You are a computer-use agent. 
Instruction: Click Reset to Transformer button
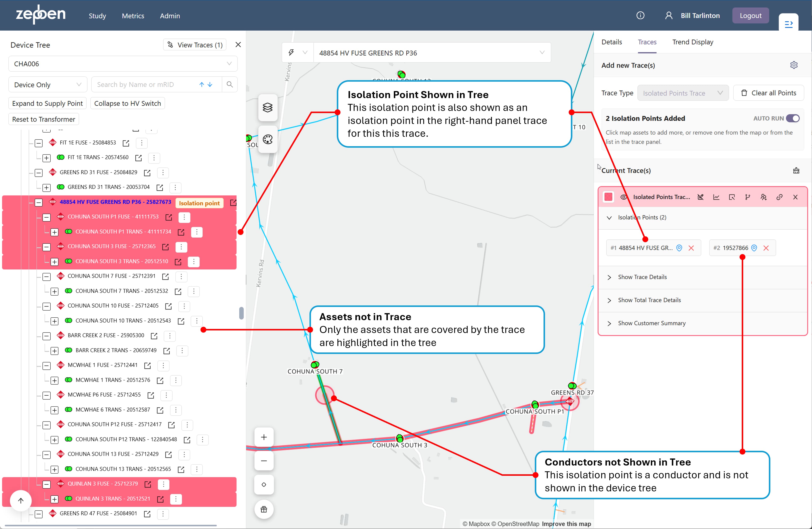click(44, 119)
